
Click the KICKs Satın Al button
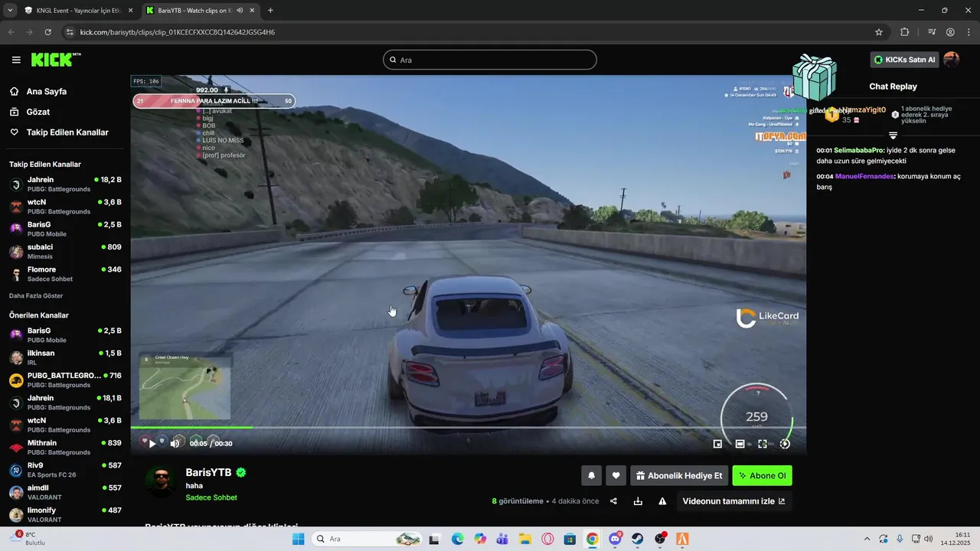(904, 60)
